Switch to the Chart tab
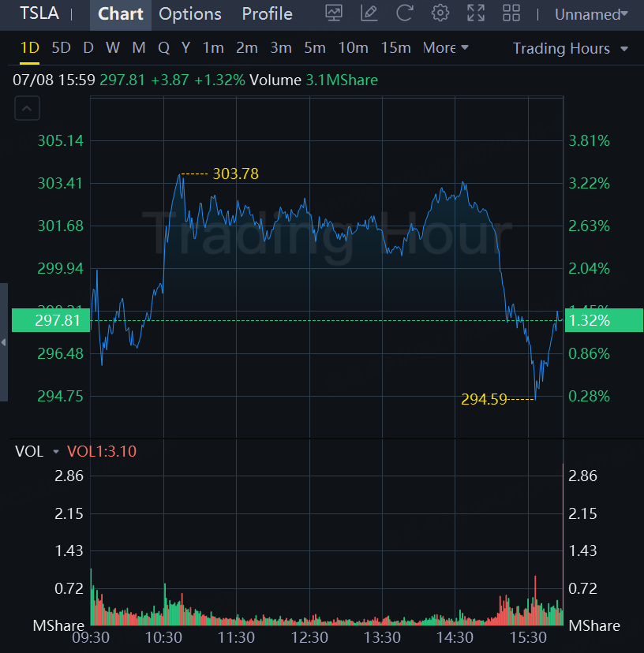The image size is (644, 653). click(x=121, y=14)
